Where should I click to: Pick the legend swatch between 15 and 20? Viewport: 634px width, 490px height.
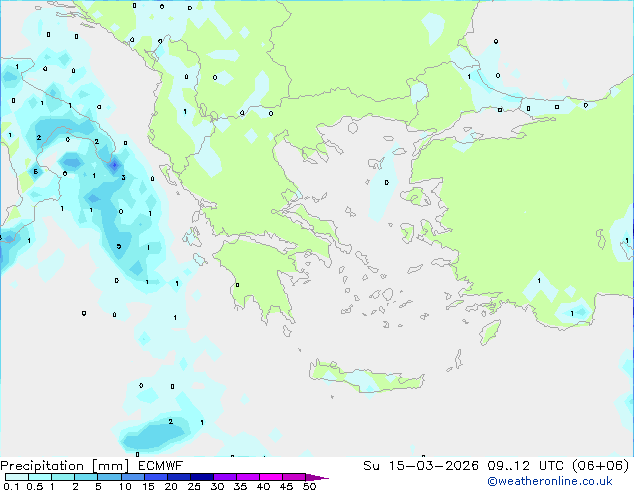(x=155, y=477)
